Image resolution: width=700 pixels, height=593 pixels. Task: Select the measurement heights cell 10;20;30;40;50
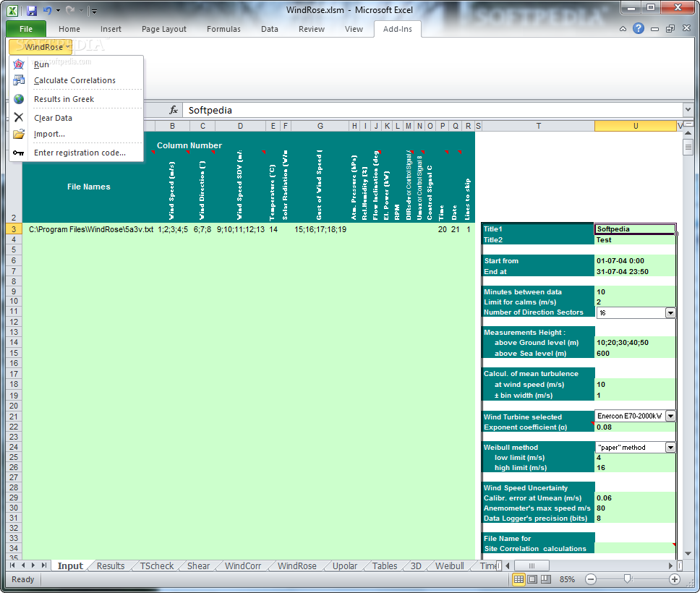(x=634, y=343)
